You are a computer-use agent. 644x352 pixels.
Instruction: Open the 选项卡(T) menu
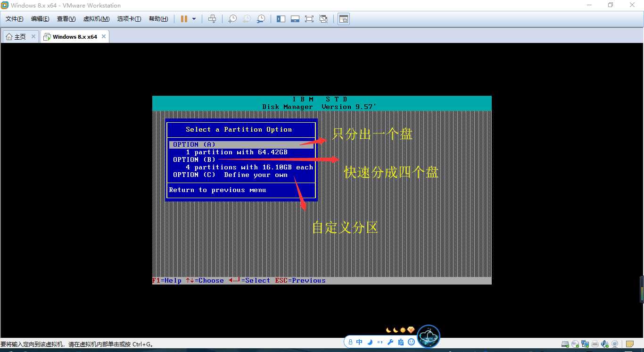point(129,19)
